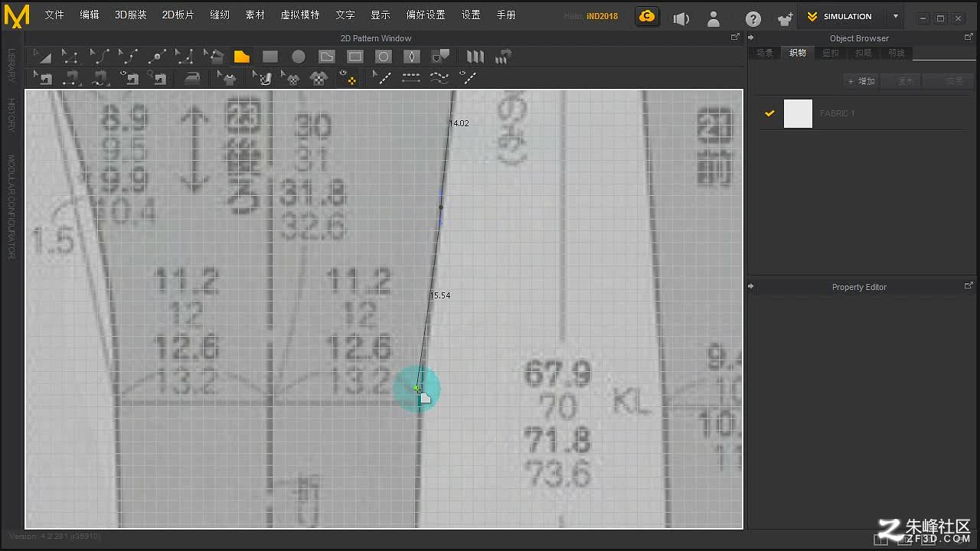The width and height of the screenshot is (980, 551).
Task: Select the Segment Sewing tool
Action: 71,77
